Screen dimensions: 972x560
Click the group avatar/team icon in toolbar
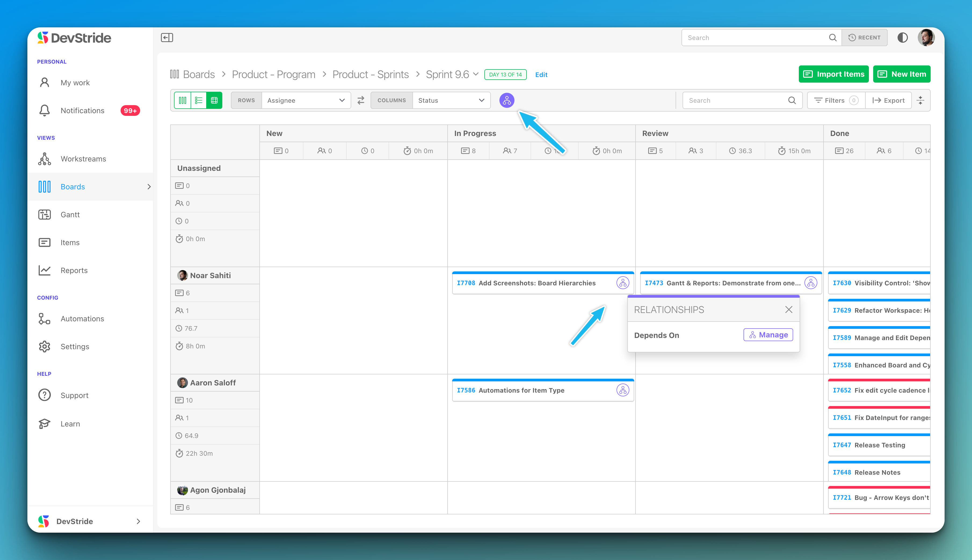tap(507, 100)
